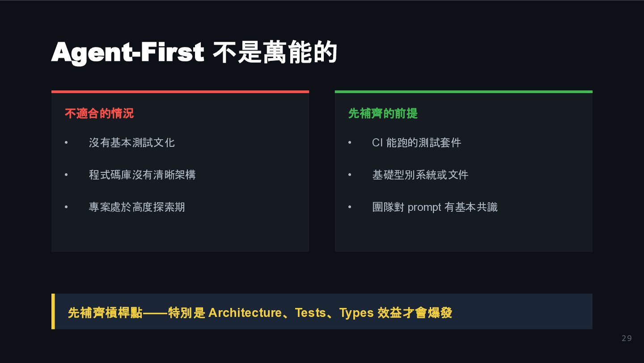
Task: Select the green heading '先補齊的前提'
Action: click(383, 114)
